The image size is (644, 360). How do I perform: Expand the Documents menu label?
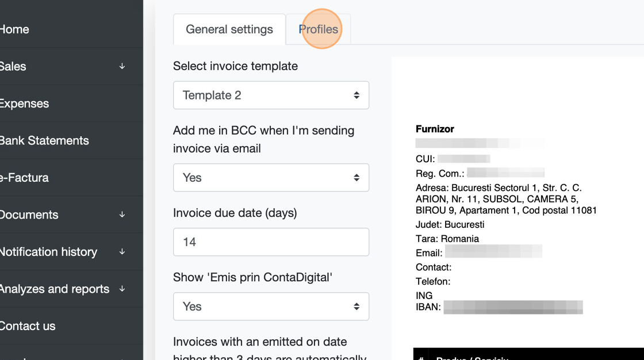(x=29, y=215)
